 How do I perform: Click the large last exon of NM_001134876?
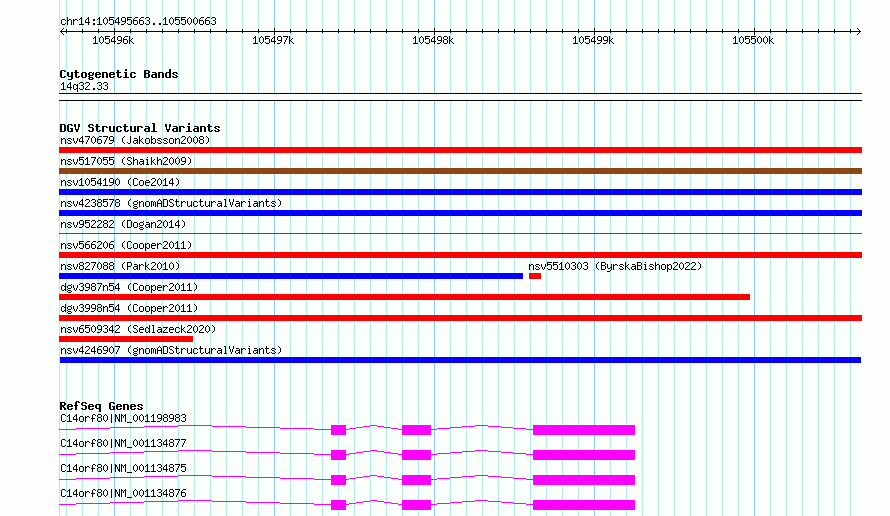tap(584, 505)
